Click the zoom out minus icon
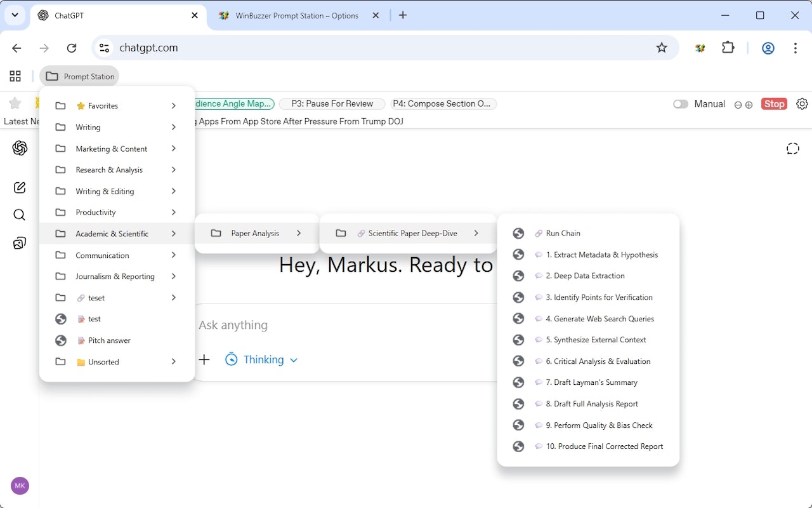The width and height of the screenshot is (812, 508). (738, 105)
